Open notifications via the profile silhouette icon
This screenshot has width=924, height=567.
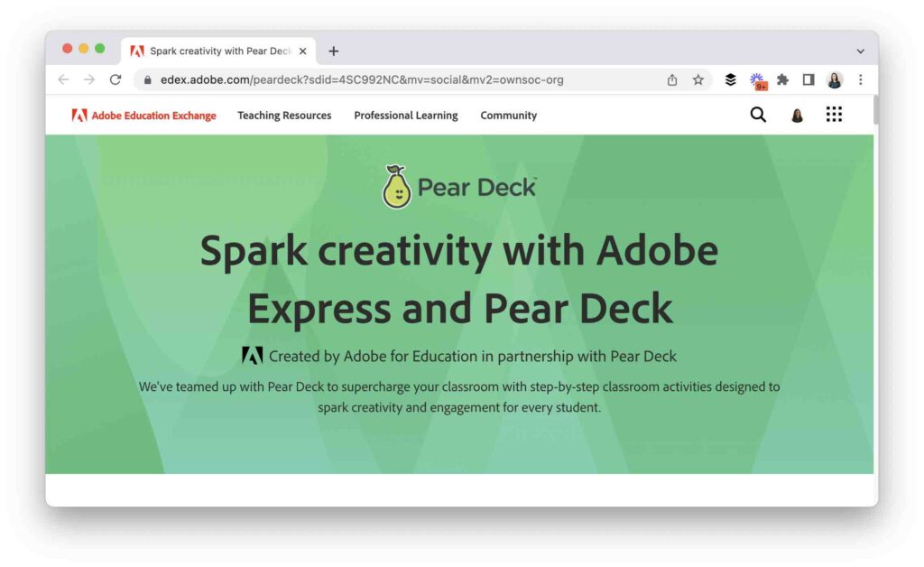coord(796,115)
